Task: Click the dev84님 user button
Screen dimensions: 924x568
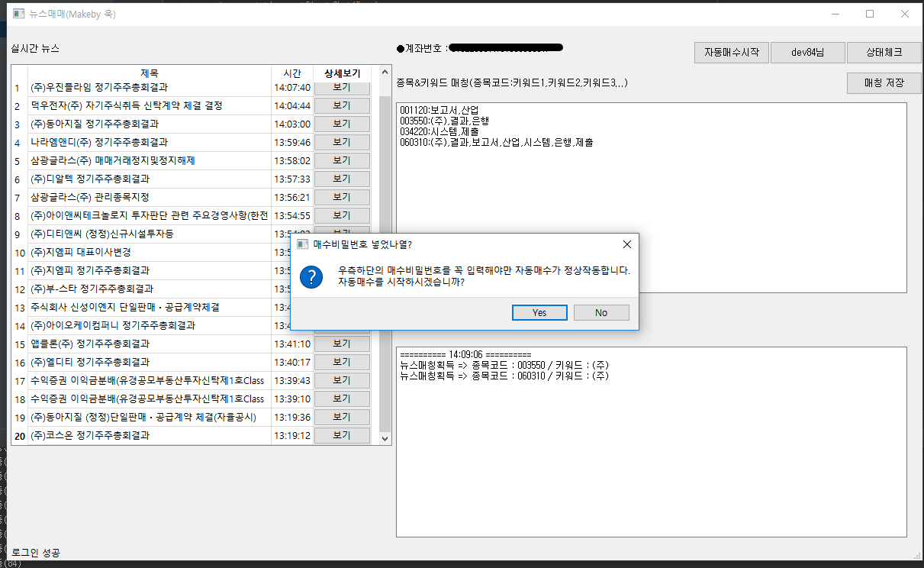Action: tap(807, 53)
